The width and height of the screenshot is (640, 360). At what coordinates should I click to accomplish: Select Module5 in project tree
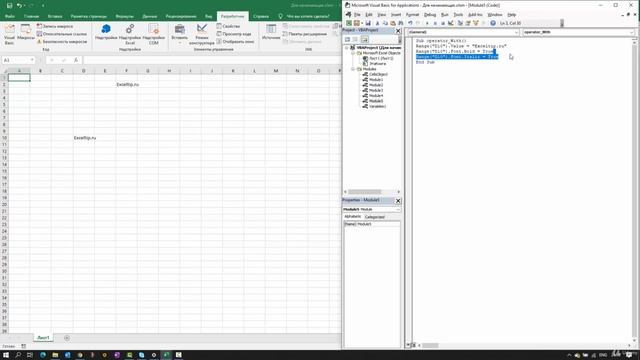376,101
